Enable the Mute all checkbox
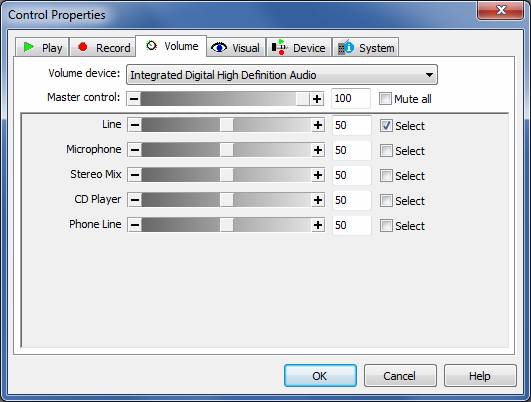 (x=385, y=99)
